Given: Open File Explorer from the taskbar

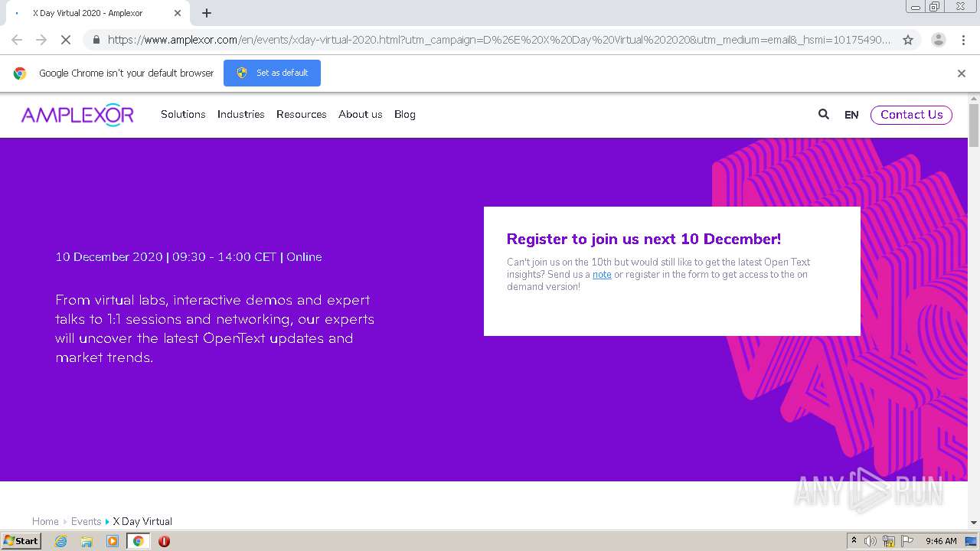Looking at the screenshot, I should point(87,541).
